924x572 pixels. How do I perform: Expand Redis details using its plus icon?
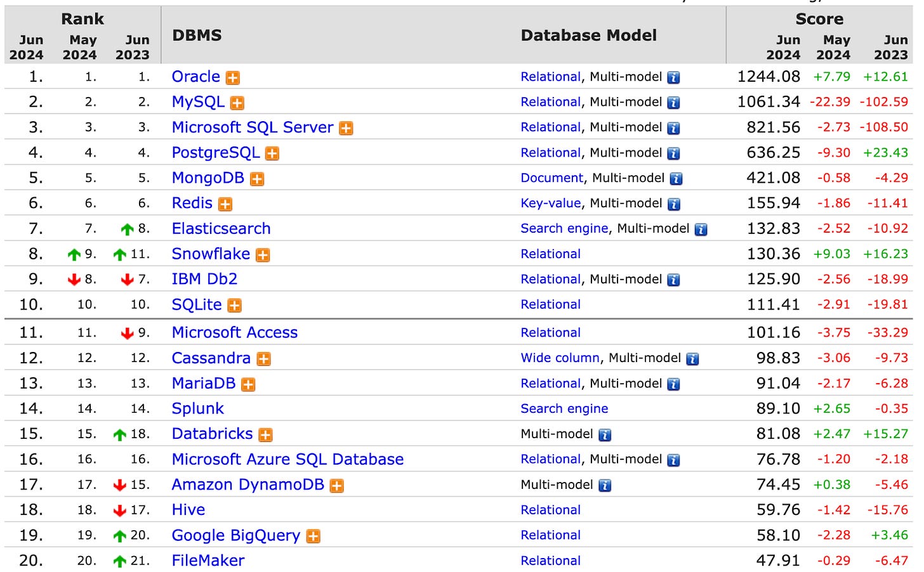(225, 204)
